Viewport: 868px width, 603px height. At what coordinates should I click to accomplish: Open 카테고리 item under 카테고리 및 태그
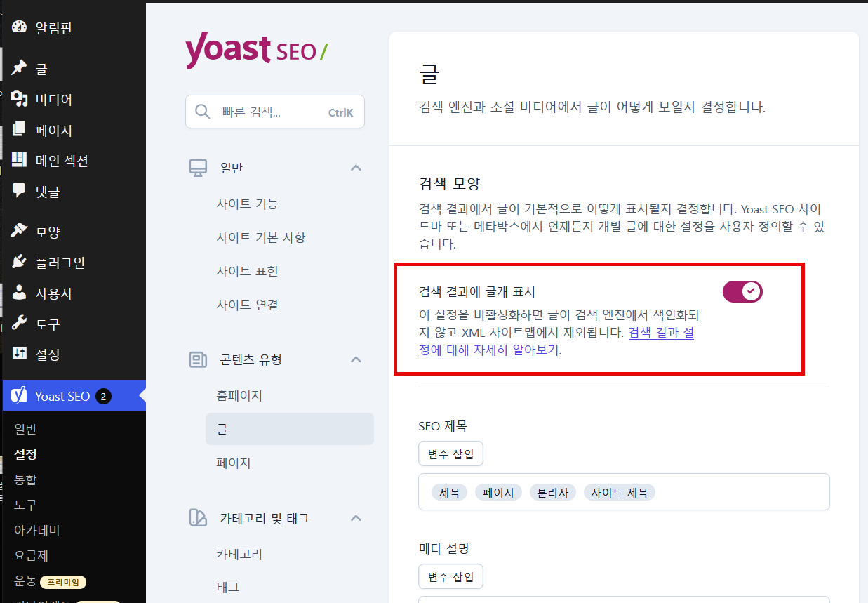239,554
